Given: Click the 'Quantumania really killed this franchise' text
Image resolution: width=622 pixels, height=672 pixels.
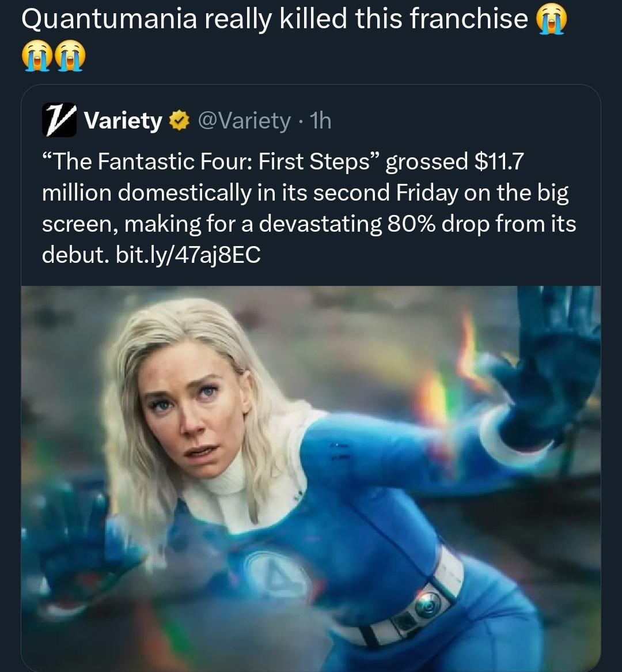Looking at the screenshot, I should click(x=275, y=20).
